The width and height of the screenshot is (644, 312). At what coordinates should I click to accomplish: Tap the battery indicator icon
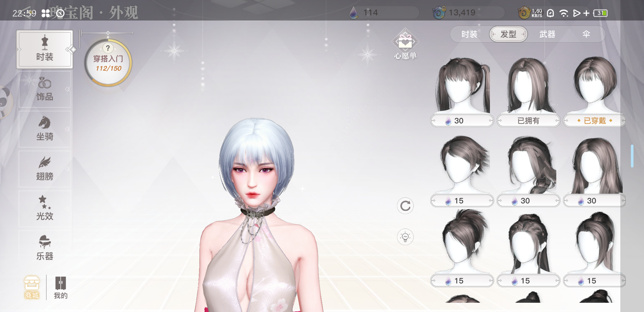(x=601, y=13)
